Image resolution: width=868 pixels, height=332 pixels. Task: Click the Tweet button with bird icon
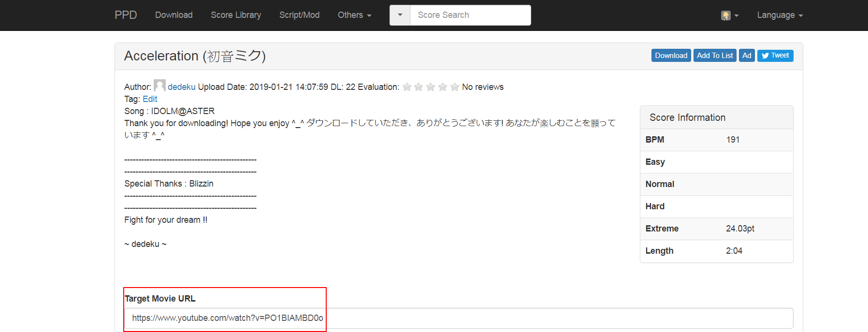tap(775, 56)
